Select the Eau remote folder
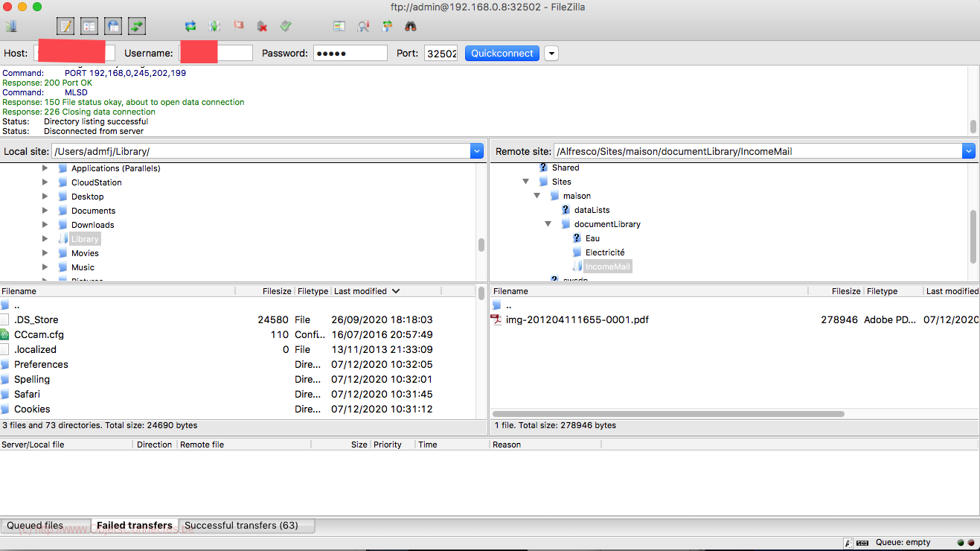The height and width of the screenshot is (551, 980). tap(592, 238)
